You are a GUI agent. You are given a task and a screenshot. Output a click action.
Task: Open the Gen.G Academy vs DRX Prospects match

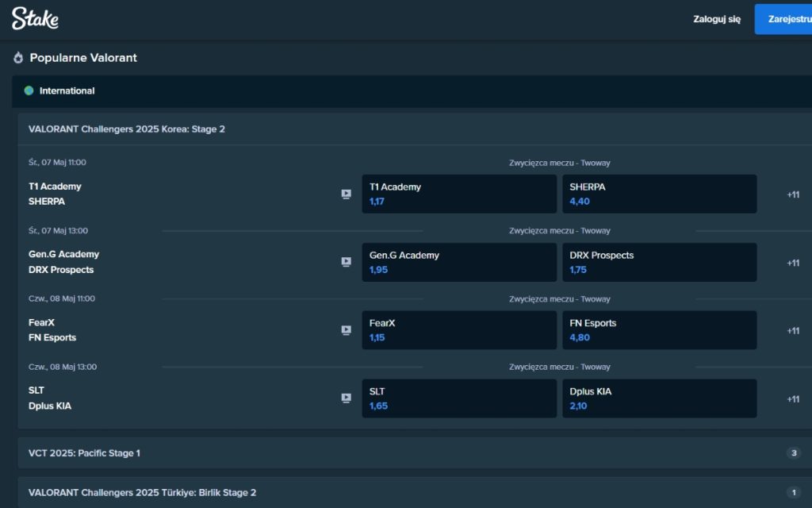63,262
